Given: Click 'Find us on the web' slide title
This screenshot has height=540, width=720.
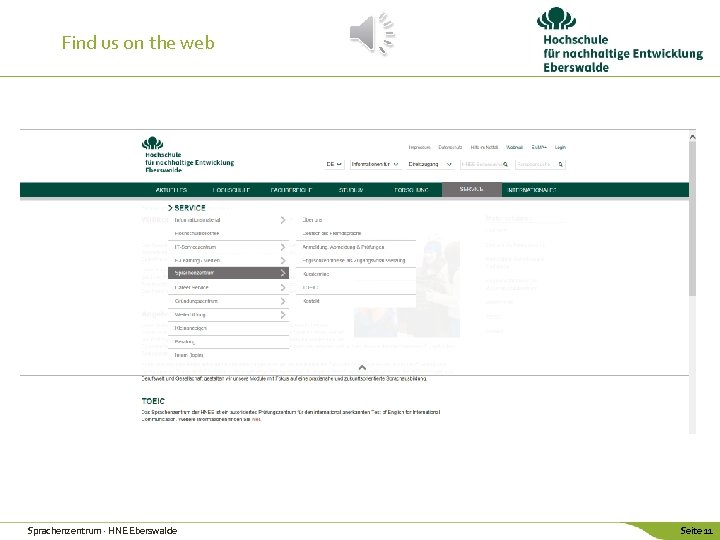Looking at the screenshot, I should point(138,42).
